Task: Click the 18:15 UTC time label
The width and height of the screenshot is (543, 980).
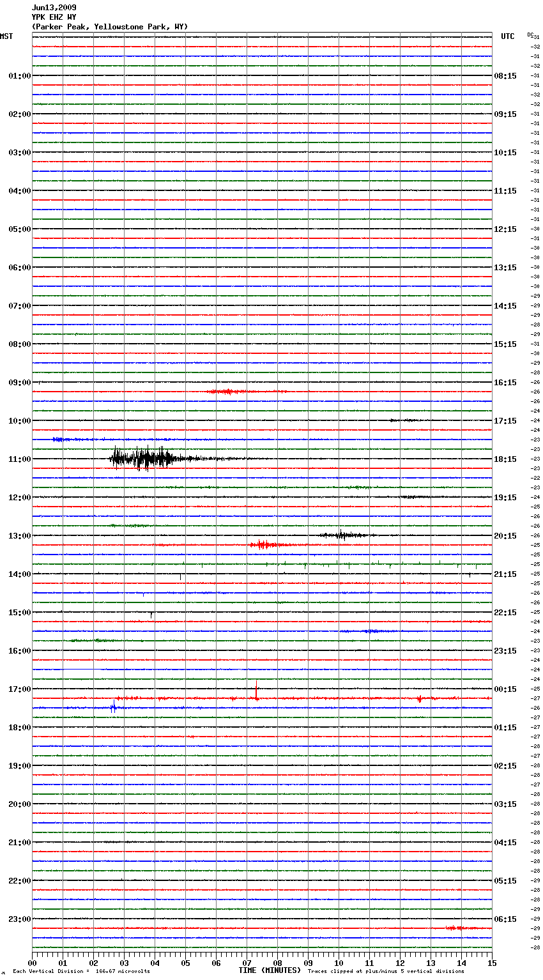Action: pos(505,459)
